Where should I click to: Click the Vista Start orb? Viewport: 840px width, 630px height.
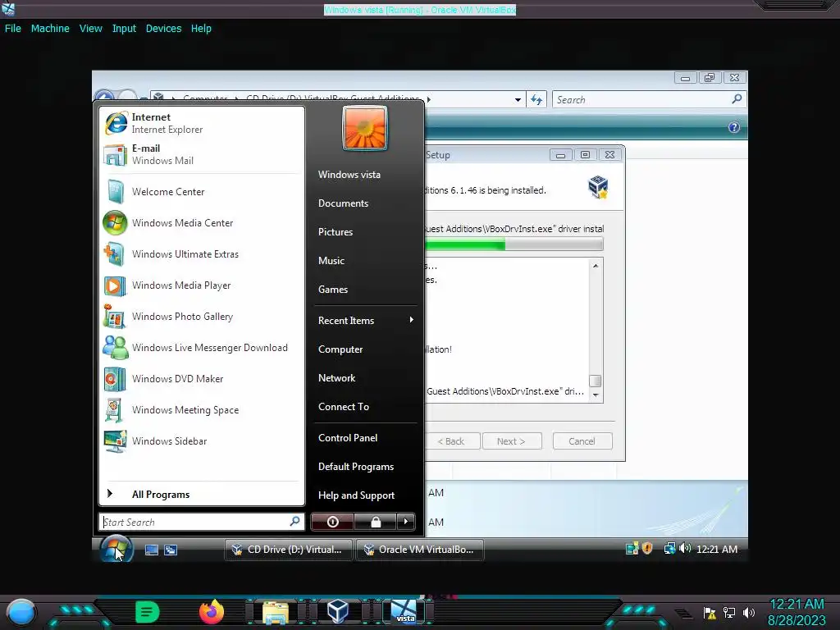[116, 549]
